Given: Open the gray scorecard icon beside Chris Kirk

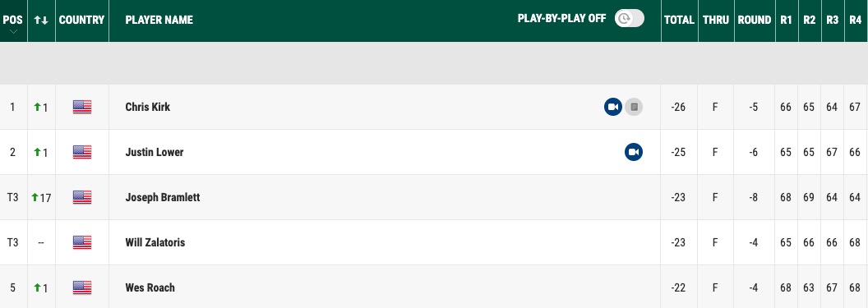Looking at the screenshot, I should tap(634, 107).
